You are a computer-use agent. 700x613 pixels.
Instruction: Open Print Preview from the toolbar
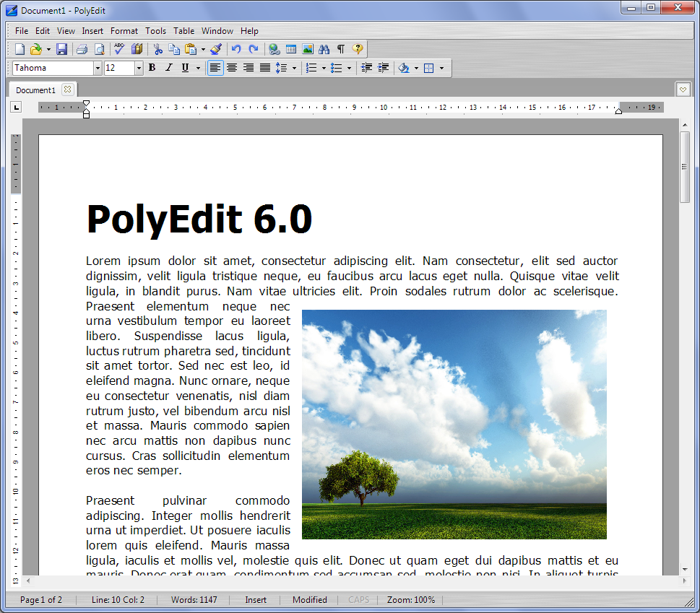click(x=99, y=49)
